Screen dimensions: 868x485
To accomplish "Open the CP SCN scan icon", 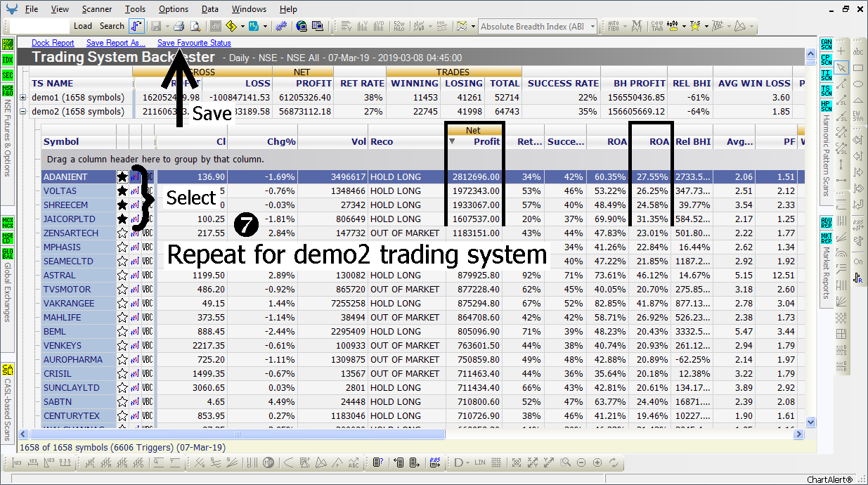I will [826, 60].
